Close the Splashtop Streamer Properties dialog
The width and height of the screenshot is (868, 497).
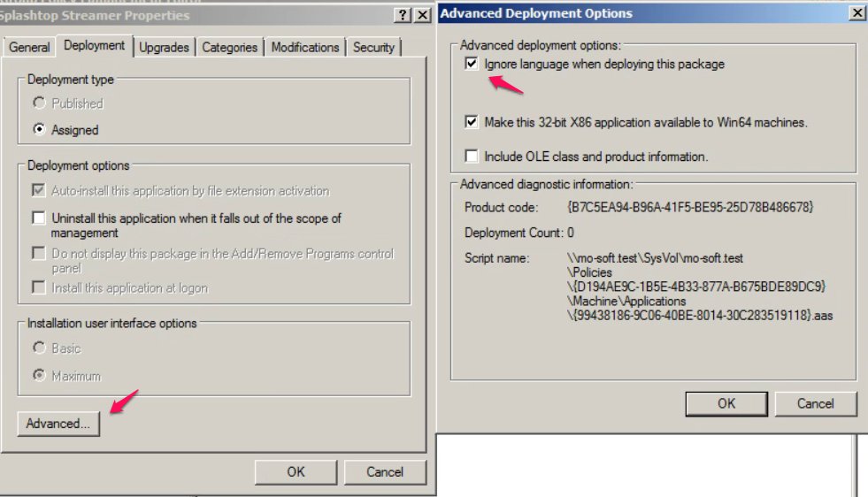tap(422, 15)
